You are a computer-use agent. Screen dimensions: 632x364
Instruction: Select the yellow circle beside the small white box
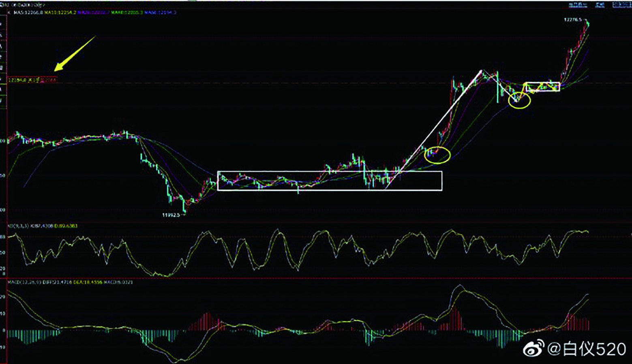(x=519, y=100)
